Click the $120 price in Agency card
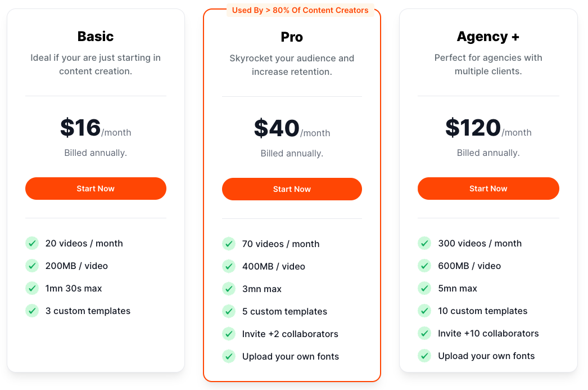Viewport: 588px width, 390px height. 473,128
